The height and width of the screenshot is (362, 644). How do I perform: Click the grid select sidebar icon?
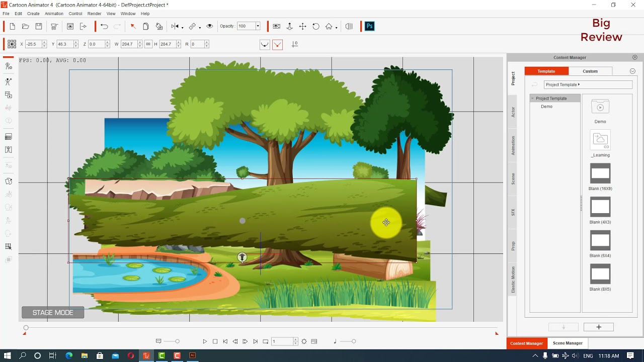point(8,246)
